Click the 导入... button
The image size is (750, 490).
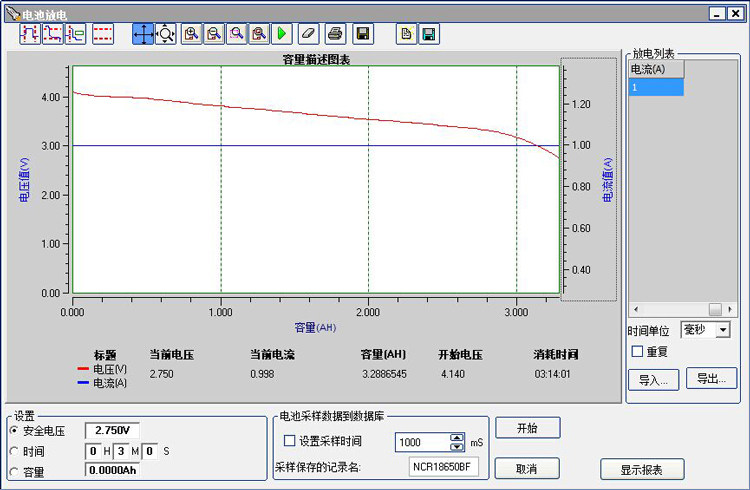tap(653, 379)
